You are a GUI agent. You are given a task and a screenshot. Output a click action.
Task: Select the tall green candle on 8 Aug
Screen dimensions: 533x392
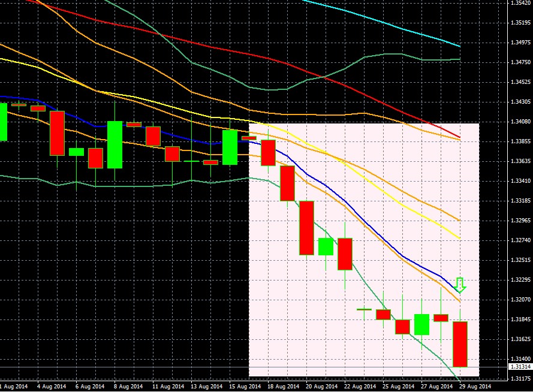pyautogui.click(x=115, y=144)
